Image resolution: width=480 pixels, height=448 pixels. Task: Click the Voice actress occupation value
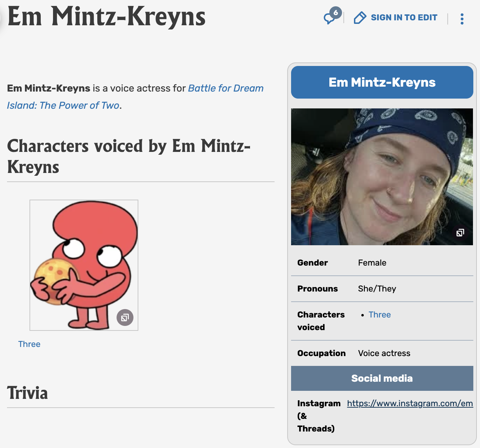384,353
